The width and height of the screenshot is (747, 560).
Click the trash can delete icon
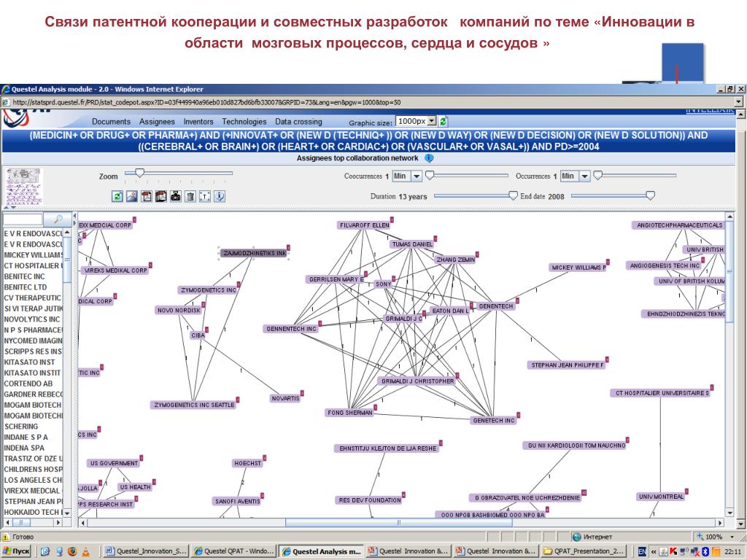pyautogui.click(x=190, y=196)
